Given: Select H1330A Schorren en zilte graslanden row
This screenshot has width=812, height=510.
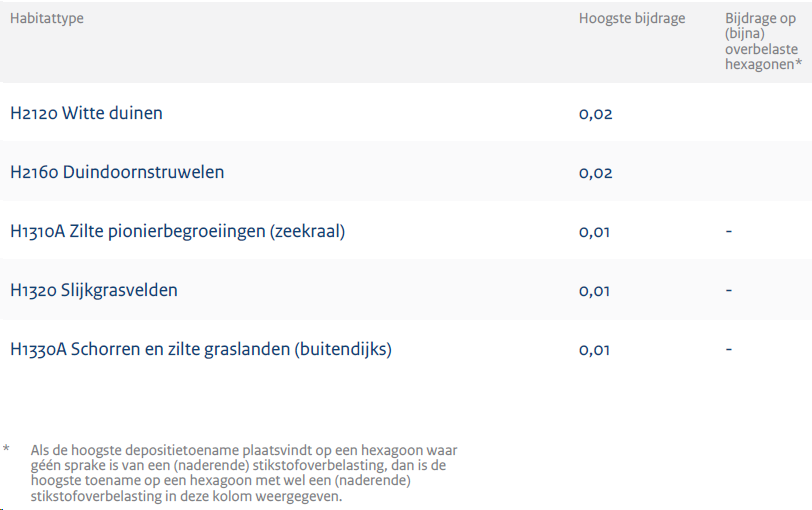Looking at the screenshot, I should [x=406, y=349].
